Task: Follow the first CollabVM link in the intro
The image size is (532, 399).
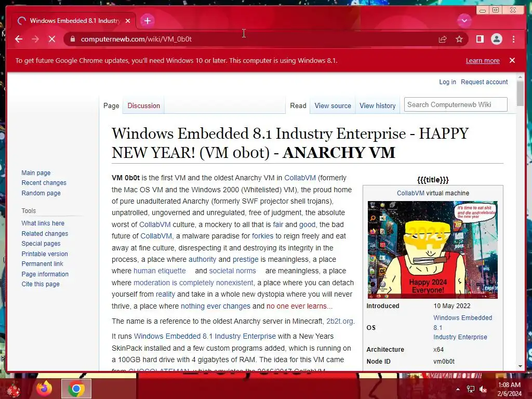Action: 300,178
